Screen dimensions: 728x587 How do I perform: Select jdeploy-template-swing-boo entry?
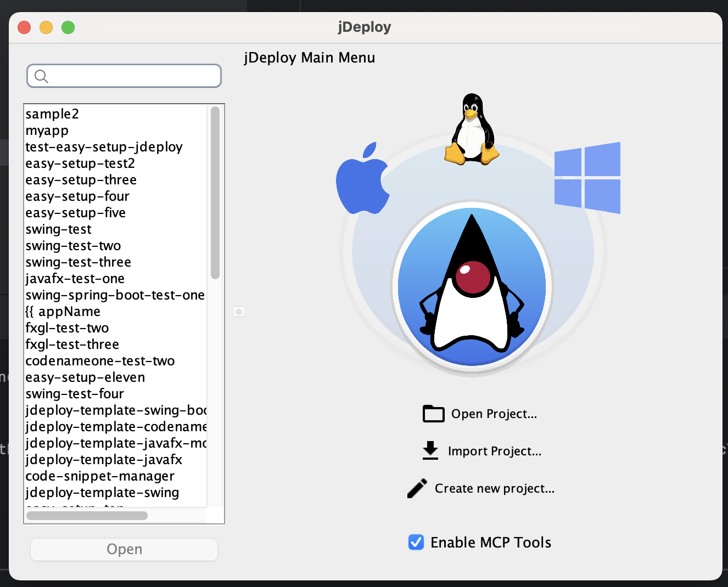pos(116,410)
